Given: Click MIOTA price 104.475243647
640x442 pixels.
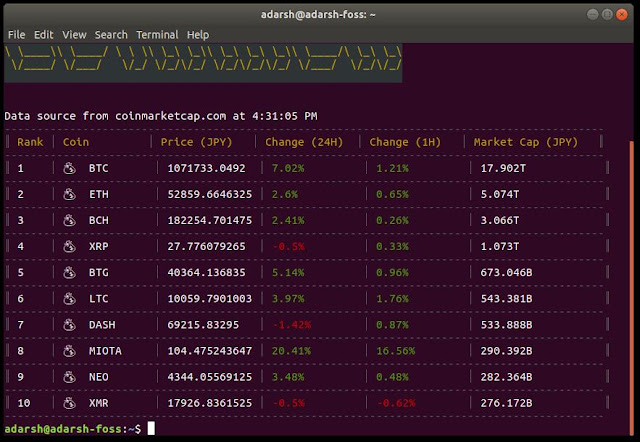Looking at the screenshot, I should point(210,351).
